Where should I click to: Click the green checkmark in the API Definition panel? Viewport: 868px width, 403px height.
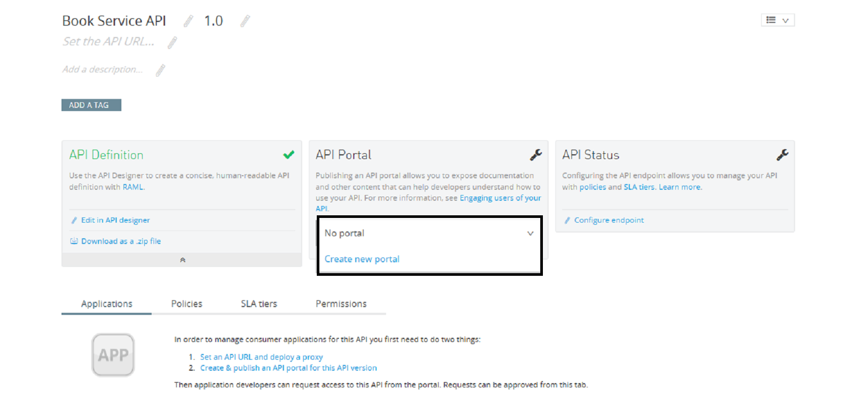point(289,155)
